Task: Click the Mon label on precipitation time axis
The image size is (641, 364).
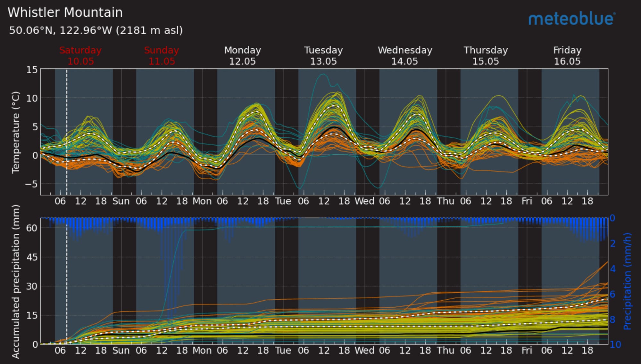Action: point(202,350)
